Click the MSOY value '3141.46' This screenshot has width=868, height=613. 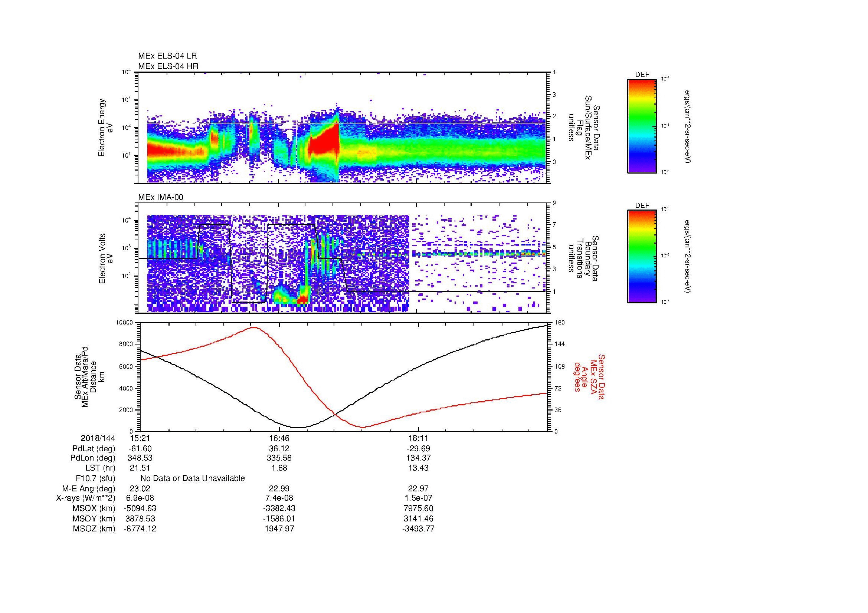(x=419, y=518)
